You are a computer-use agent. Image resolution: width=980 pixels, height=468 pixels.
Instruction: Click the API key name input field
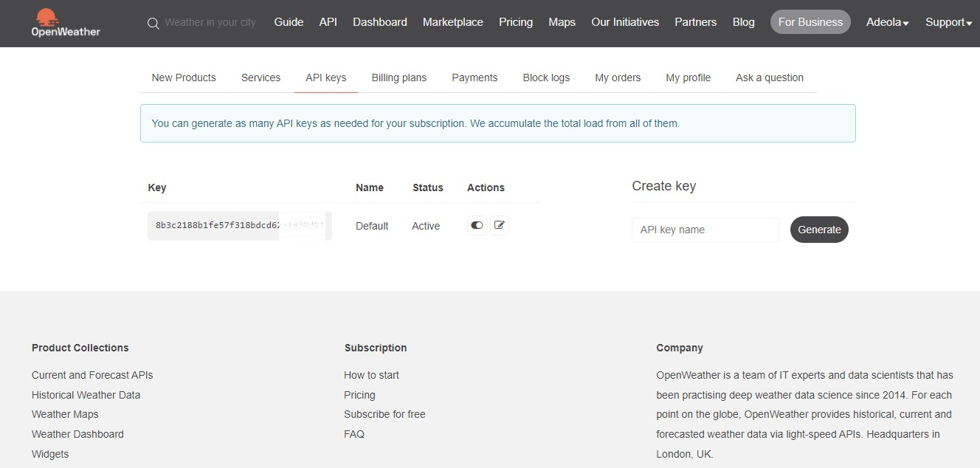[x=705, y=230]
